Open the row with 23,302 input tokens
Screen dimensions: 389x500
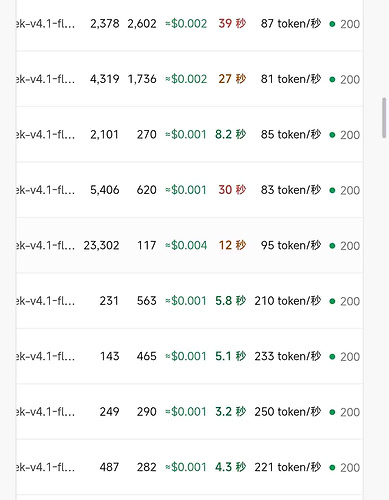[x=189, y=245]
